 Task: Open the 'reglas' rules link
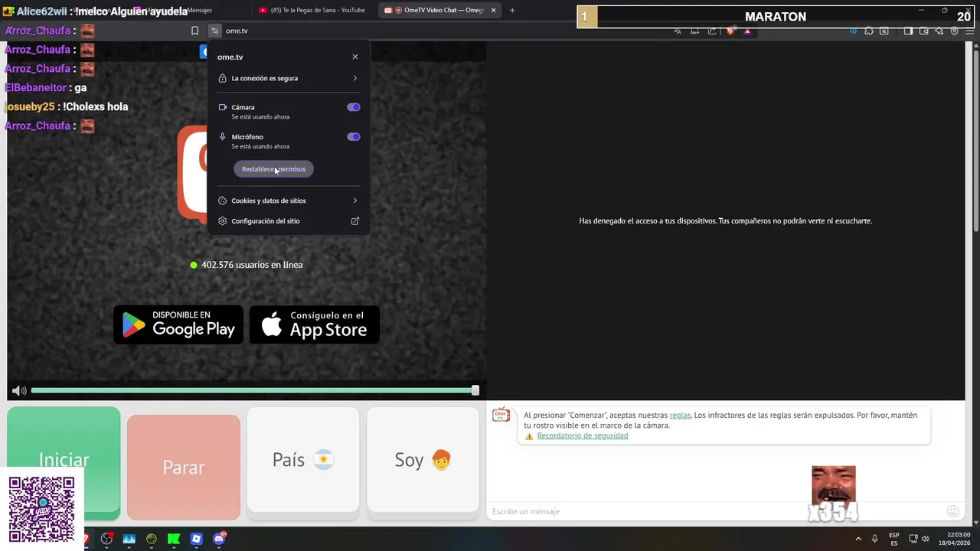(680, 415)
